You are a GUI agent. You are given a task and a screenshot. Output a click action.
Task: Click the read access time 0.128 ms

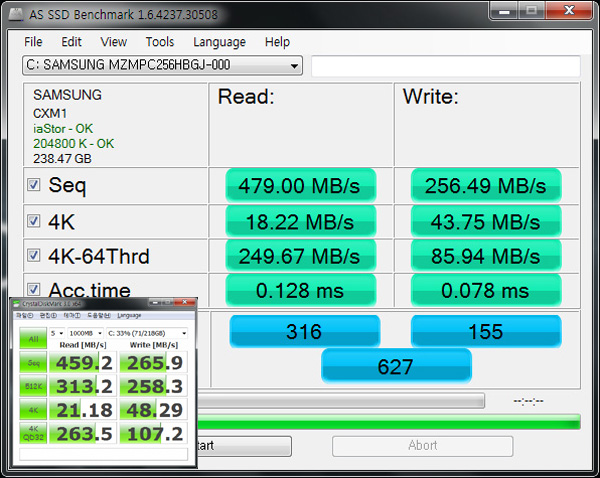301,290
